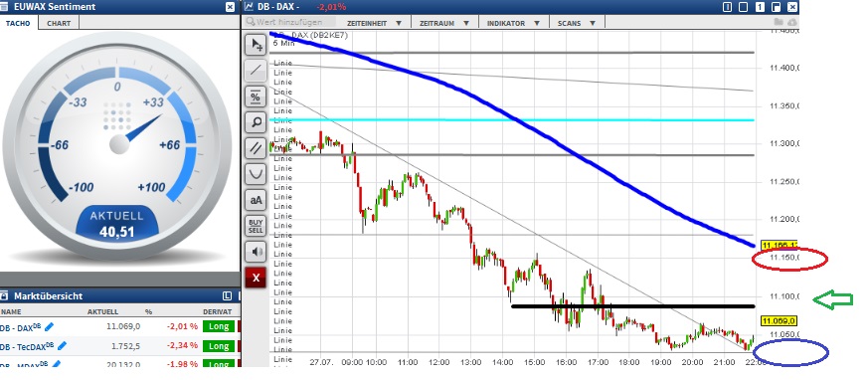Select the percent retracement tool
This screenshot has width=868, height=380.
pyautogui.click(x=256, y=96)
